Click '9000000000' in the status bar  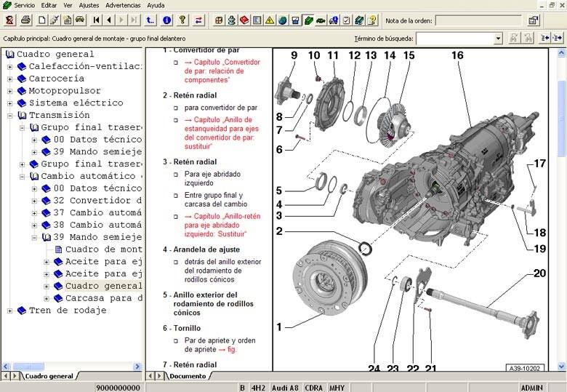click(118, 388)
